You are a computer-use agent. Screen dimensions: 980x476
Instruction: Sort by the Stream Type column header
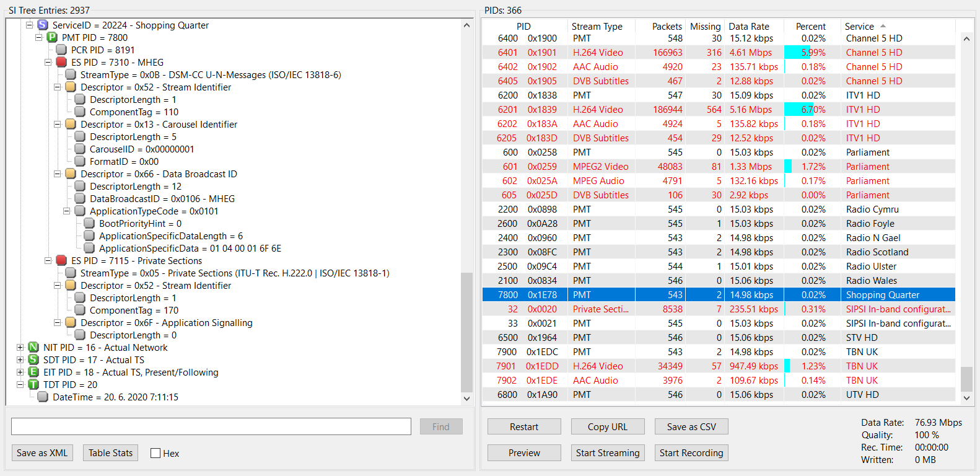[x=600, y=26]
